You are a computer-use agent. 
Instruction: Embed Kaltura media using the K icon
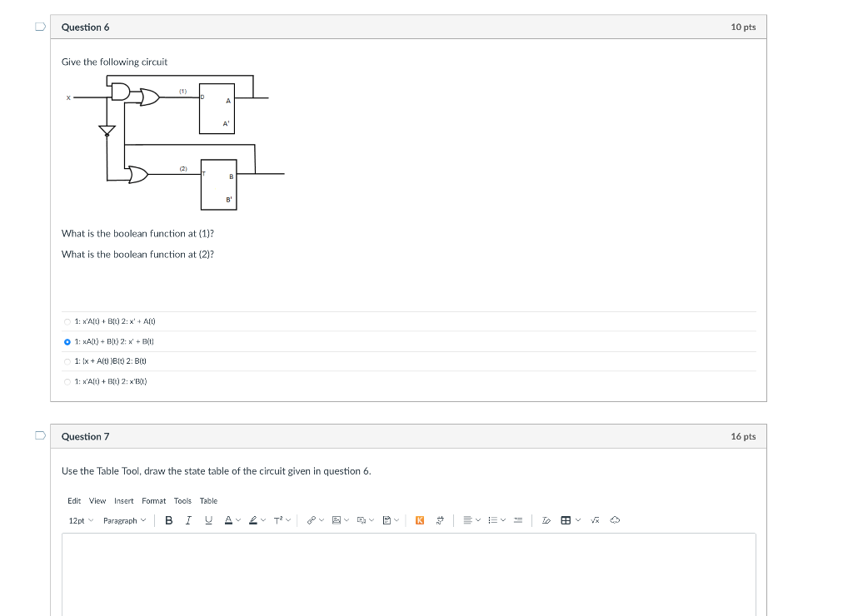[420, 520]
